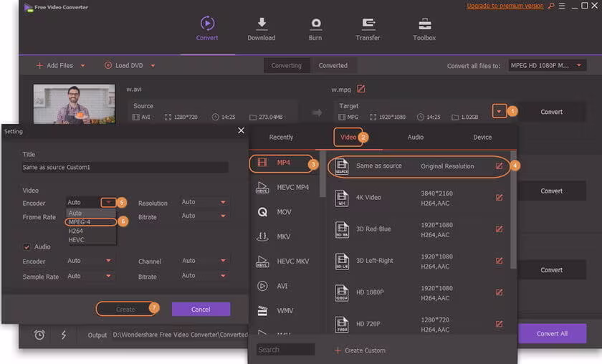This screenshot has height=364, width=602.
Task: Click the format list scrollbar
Action: 322,175
